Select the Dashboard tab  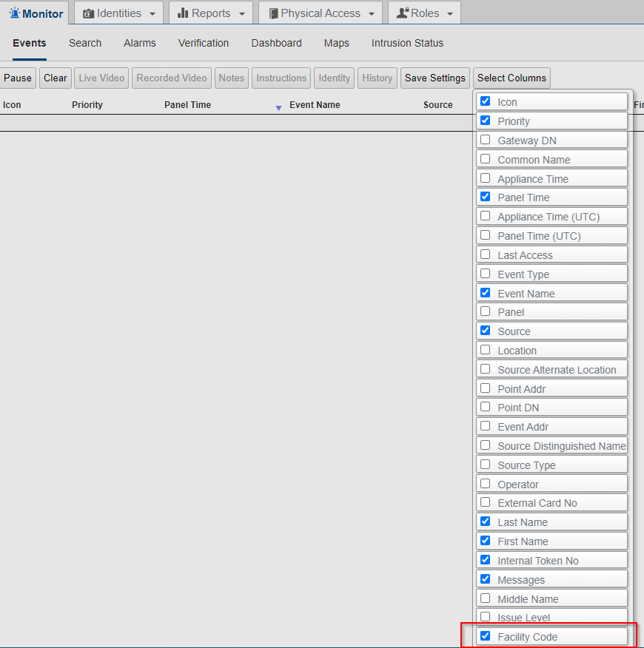click(x=276, y=43)
